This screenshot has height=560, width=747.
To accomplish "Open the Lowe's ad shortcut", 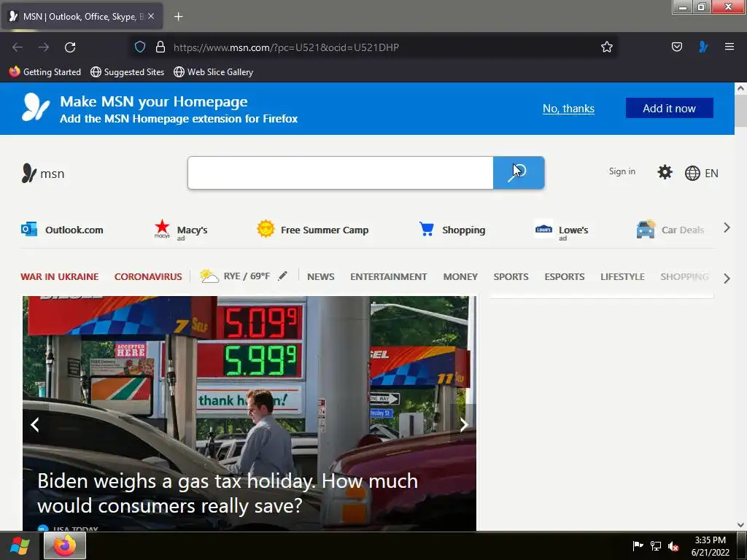I will pos(562,230).
